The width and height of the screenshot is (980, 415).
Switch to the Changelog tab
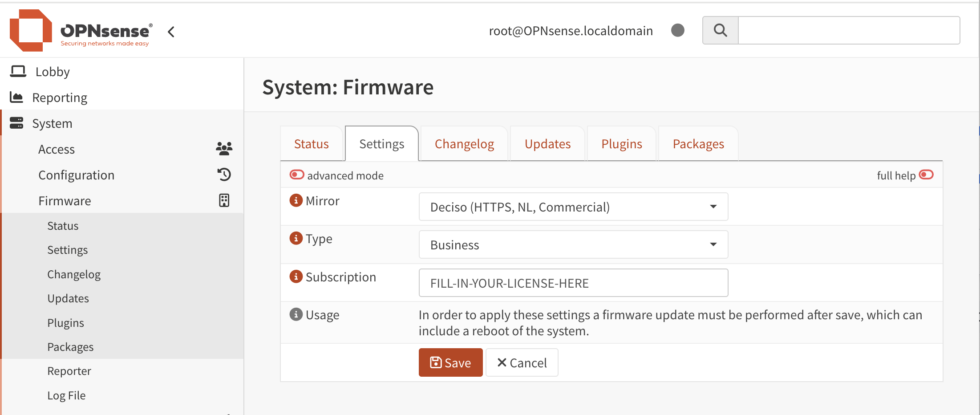(464, 144)
